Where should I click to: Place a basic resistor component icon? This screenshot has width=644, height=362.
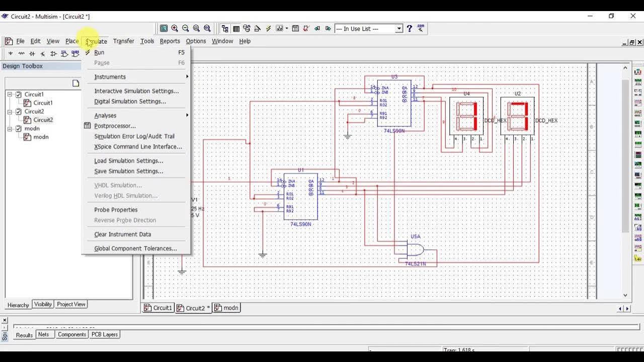coord(22,53)
